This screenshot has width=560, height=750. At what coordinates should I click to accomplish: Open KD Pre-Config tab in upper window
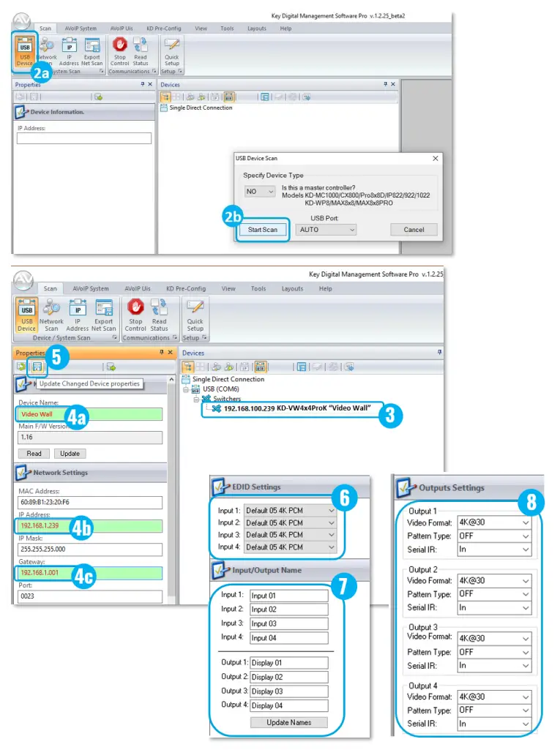point(164,29)
